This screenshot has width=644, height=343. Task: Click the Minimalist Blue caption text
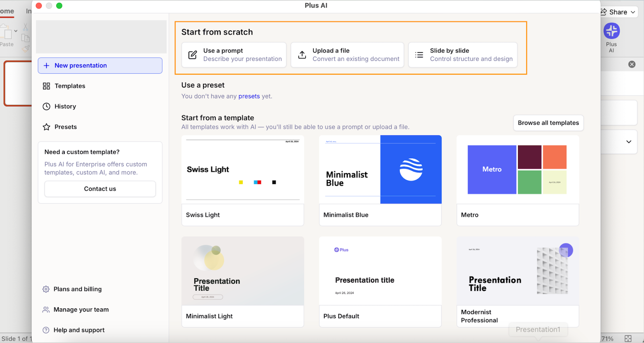click(x=346, y=215)
